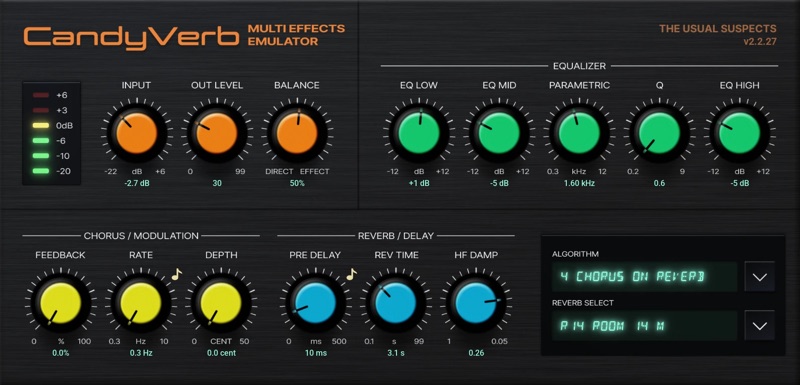Click the pre delay value 10 ms

tap(315, 352)
